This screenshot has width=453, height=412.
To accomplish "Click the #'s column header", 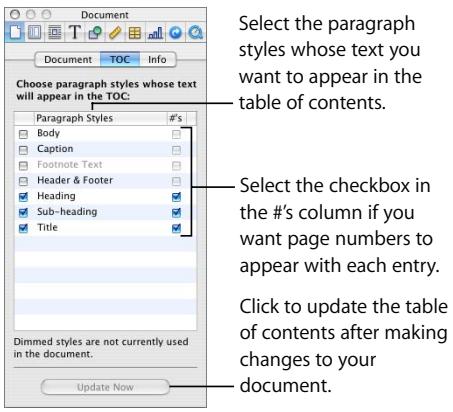I will 176,118.
